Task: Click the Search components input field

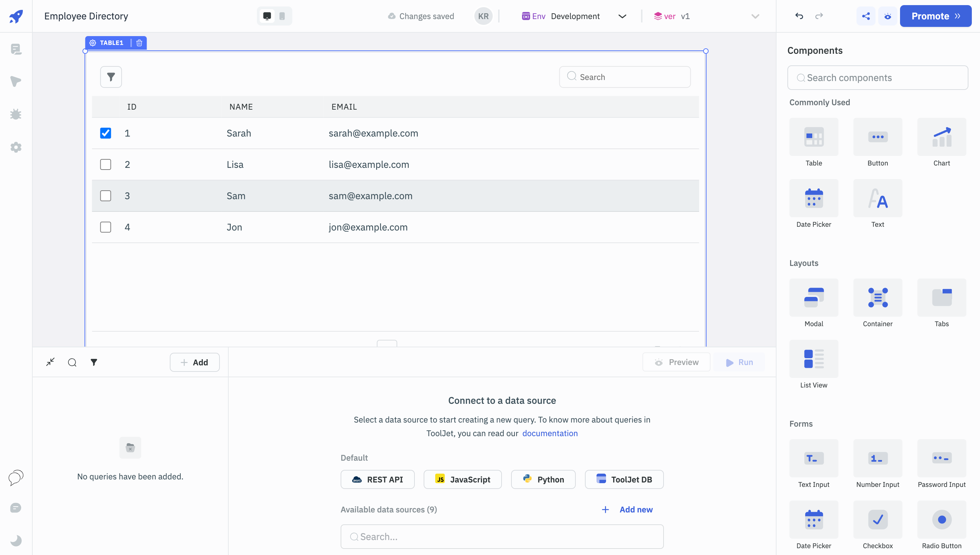Action: tap(878, 78)
